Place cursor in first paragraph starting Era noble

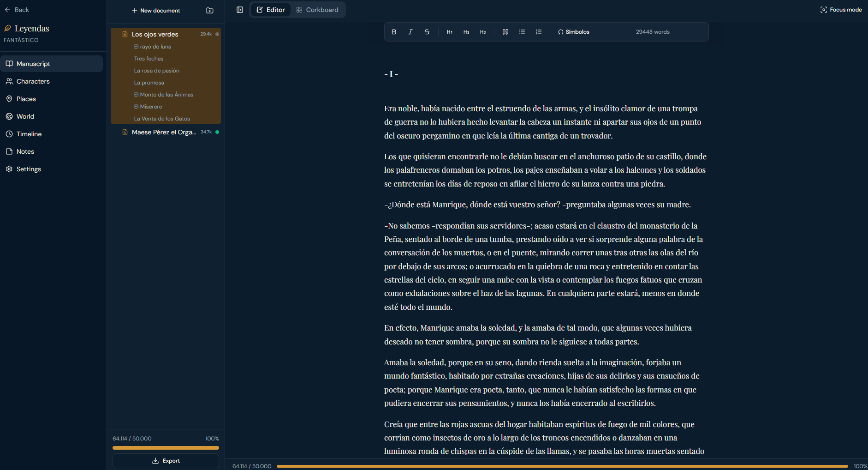click(x=543, y=122)
